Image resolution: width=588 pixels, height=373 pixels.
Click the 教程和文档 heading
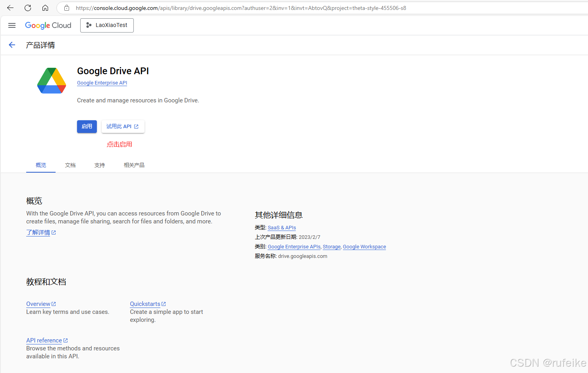(x=46, y=282)
